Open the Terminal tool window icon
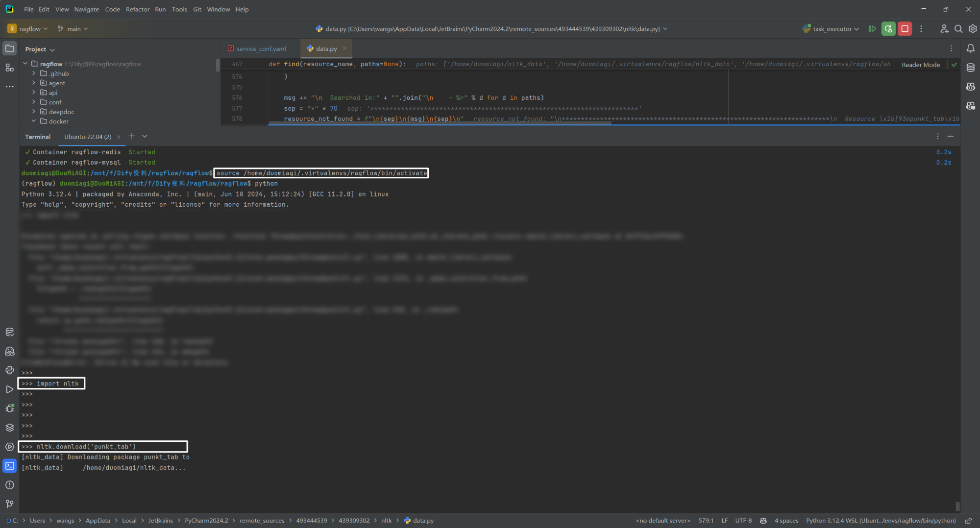980x528 pixels. click(x=10, y=466)
